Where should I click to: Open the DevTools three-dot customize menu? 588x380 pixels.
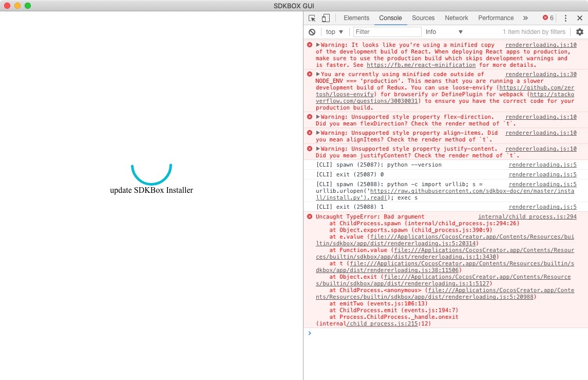565,18
